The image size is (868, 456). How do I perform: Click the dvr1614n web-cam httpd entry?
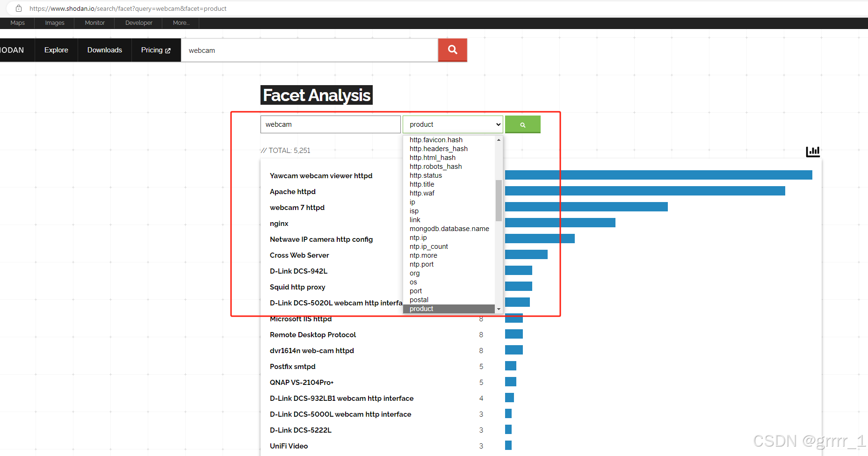(312, 351)
